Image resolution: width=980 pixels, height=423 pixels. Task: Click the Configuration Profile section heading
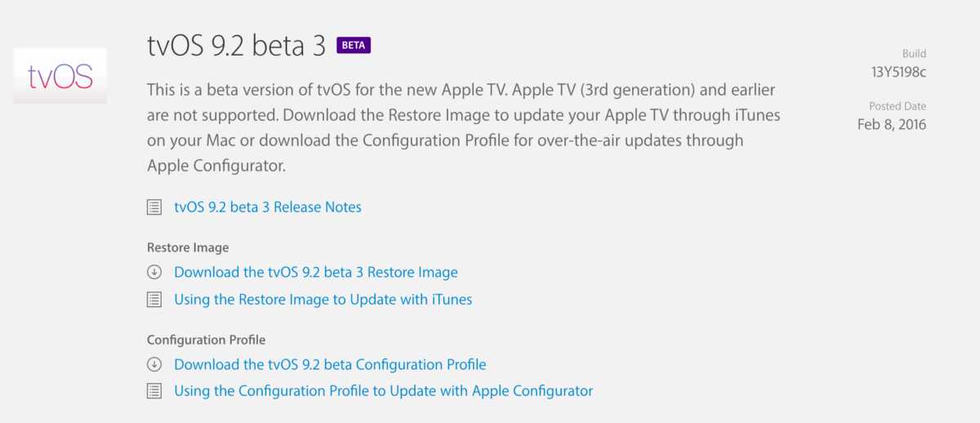point(206,340)
